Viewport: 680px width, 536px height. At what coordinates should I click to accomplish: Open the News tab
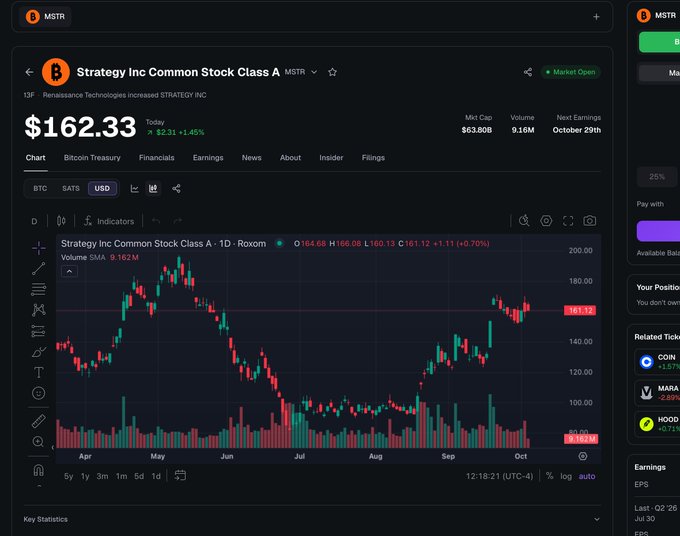252,158
